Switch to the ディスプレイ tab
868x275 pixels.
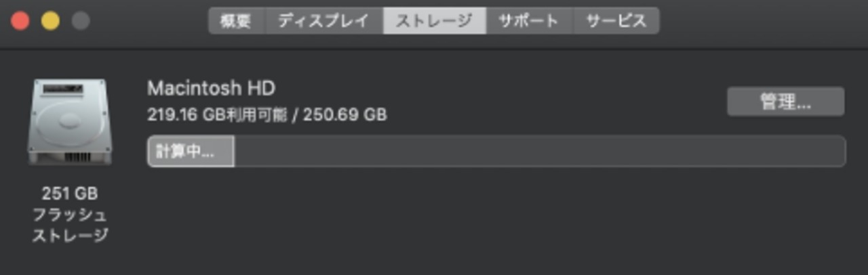click(x=324, y=21)
